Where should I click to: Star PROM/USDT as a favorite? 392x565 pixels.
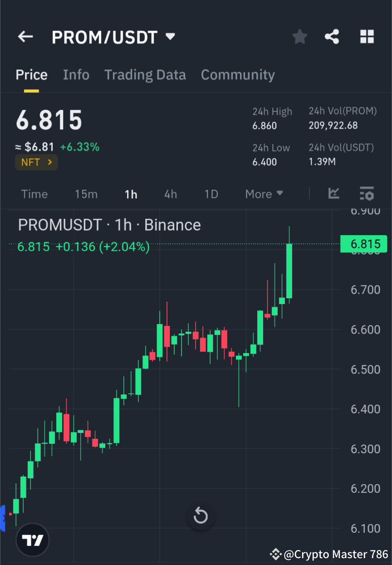(299, 37)
